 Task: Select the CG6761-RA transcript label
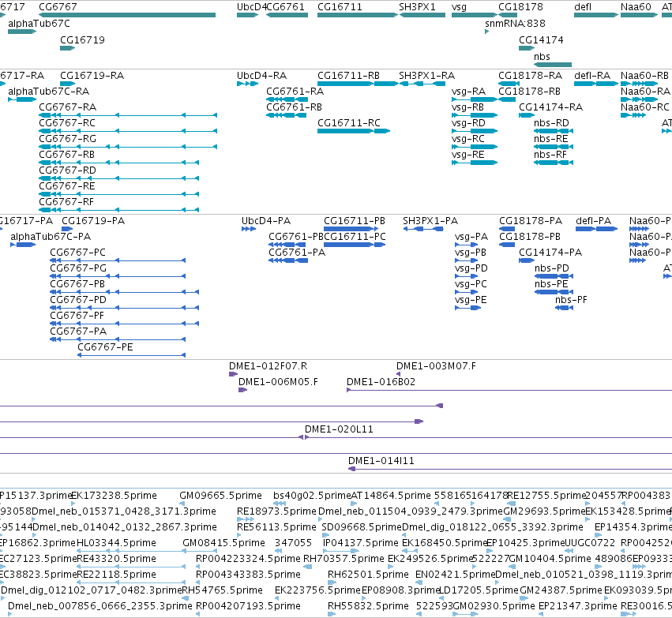[295, 92]
